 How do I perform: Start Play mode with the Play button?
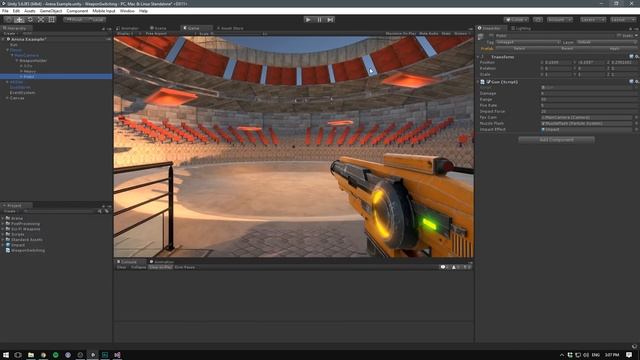pyautogui.click(x=308, y=20)
